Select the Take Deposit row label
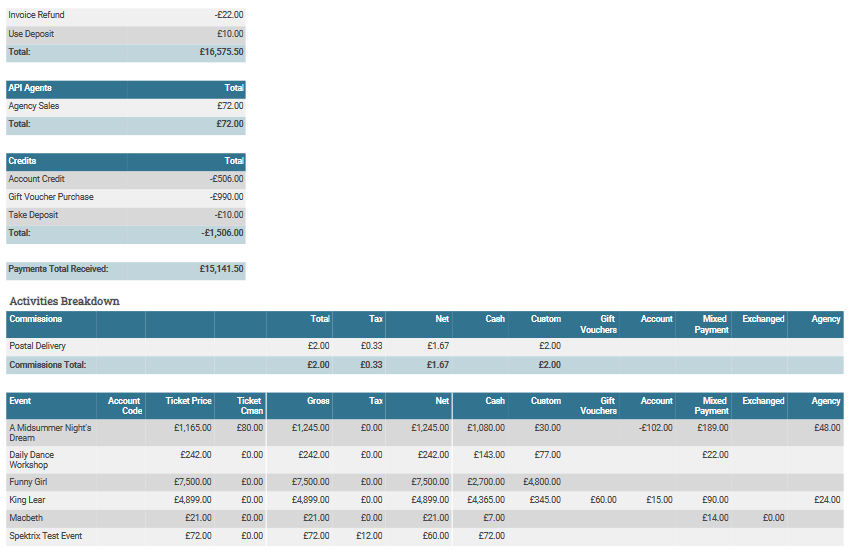 pos(33,215)
